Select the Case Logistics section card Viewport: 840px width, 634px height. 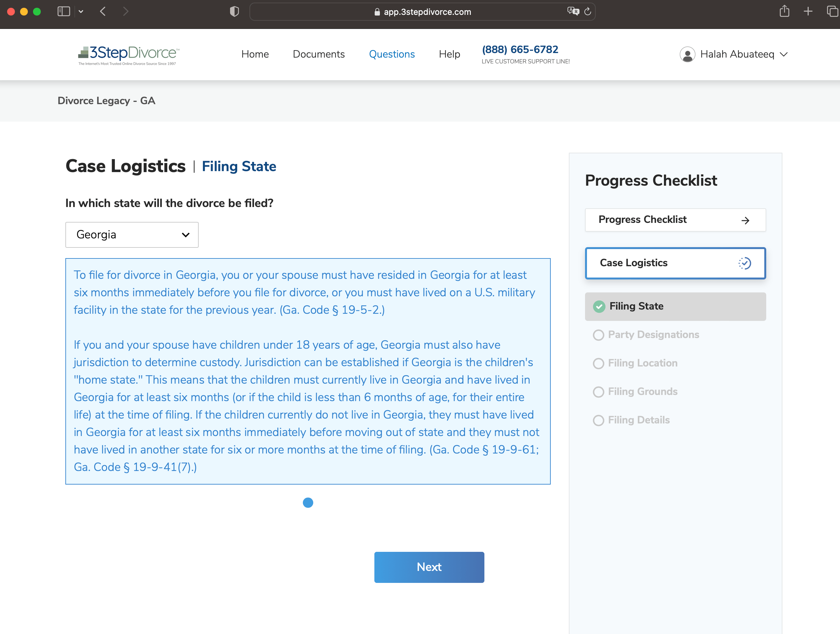pos(675,263)
